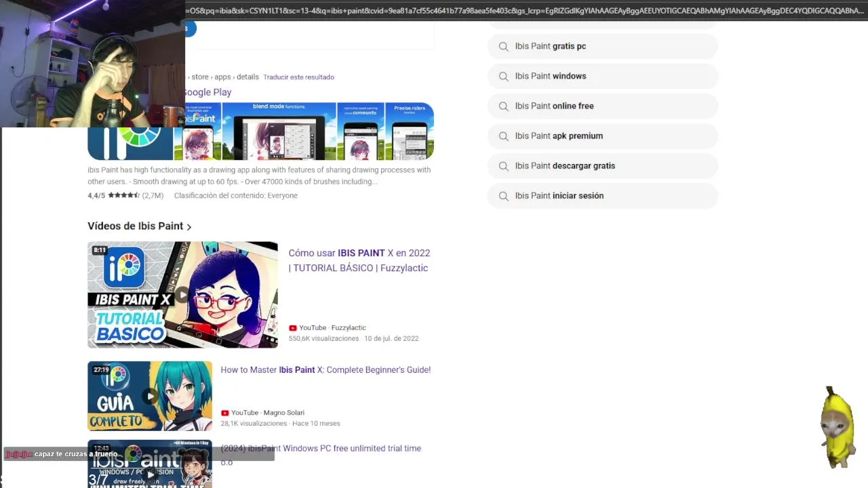Click search icon beside Ibis Paint iniciar sesión
The width and height of the screenshot is (868, 488).
(x=503, y=196)
